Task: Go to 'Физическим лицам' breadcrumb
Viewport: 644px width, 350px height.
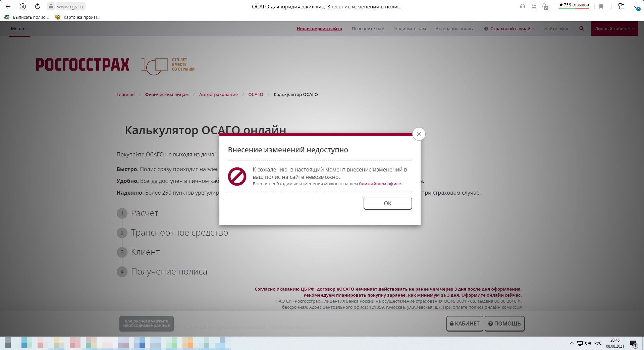Action: tap(167, 94)
